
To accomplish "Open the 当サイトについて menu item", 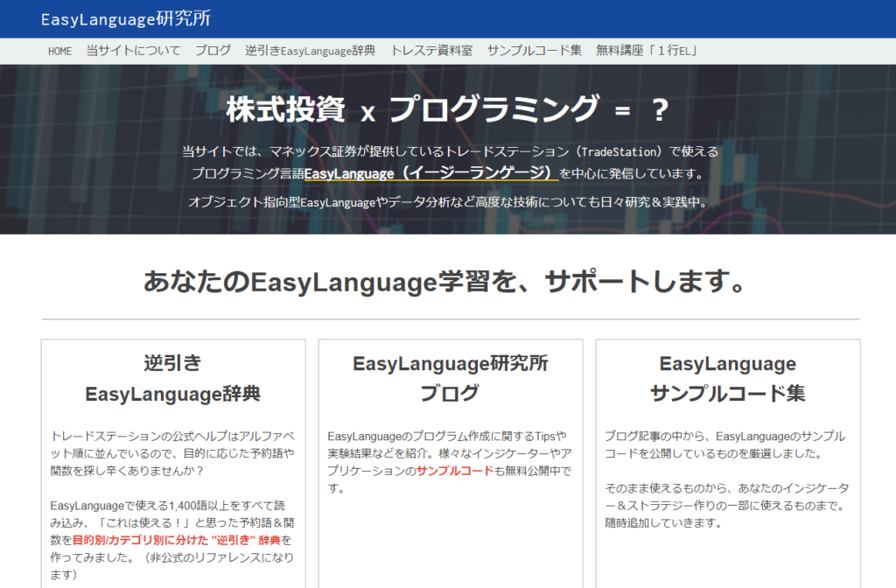I will tap(133, 50).
